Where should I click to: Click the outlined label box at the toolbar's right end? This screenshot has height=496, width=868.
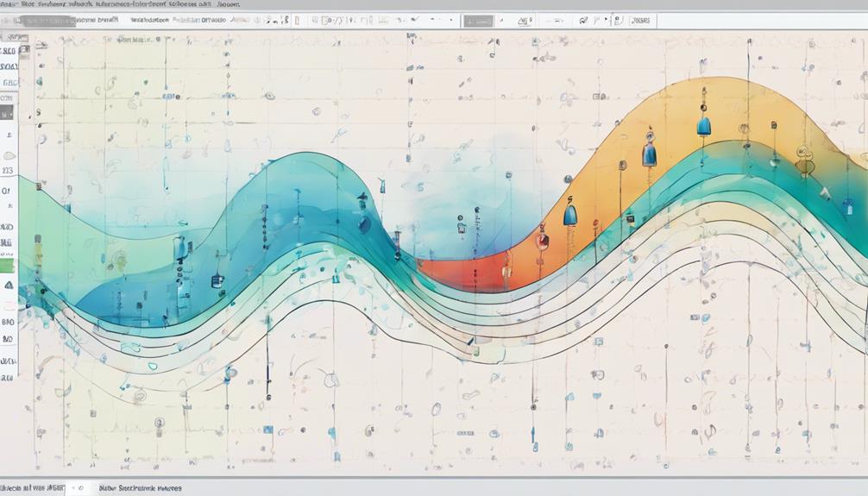coord(641,21)
